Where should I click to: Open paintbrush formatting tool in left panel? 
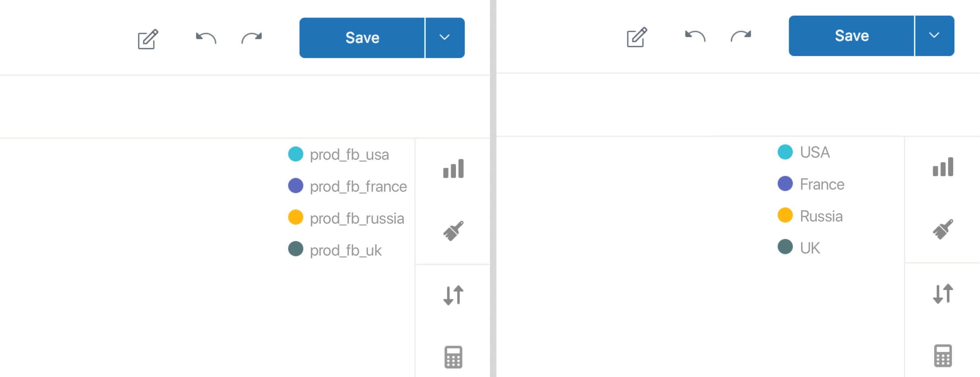pos(453,230)
